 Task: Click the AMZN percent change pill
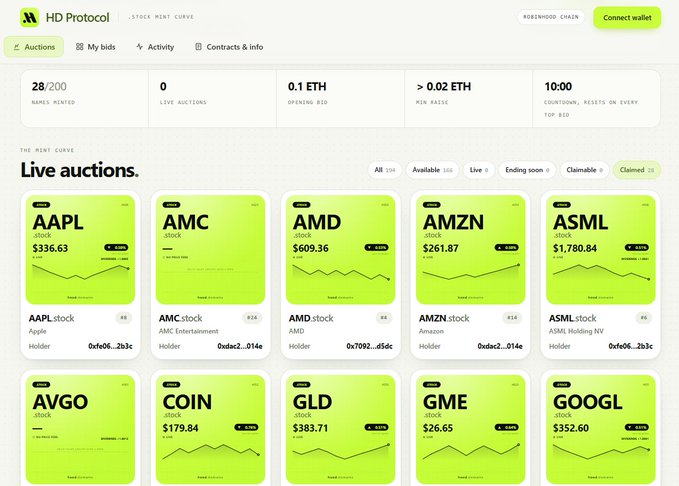coord(507,248)
